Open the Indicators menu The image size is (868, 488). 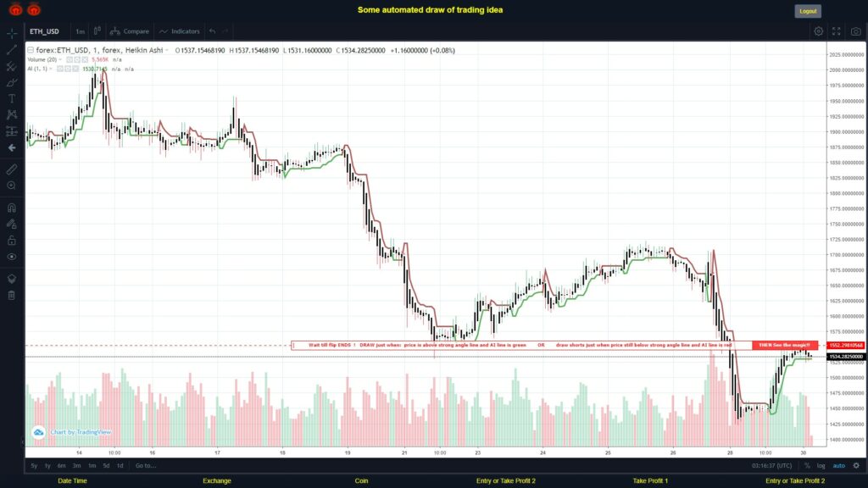[x=180, y=31]
